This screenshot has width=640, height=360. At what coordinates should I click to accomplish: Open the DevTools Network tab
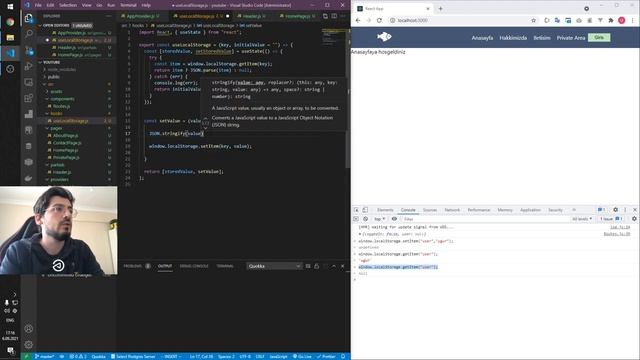tap(452, 210)
